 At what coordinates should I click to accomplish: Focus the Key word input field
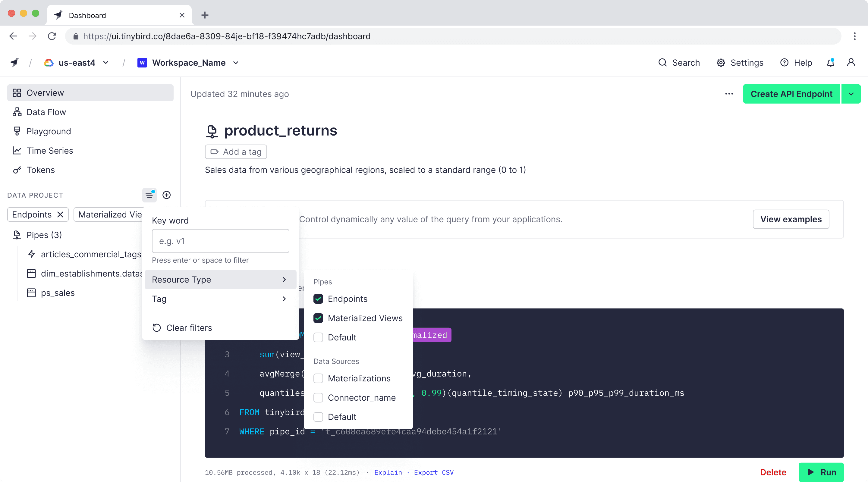point(220,241)
